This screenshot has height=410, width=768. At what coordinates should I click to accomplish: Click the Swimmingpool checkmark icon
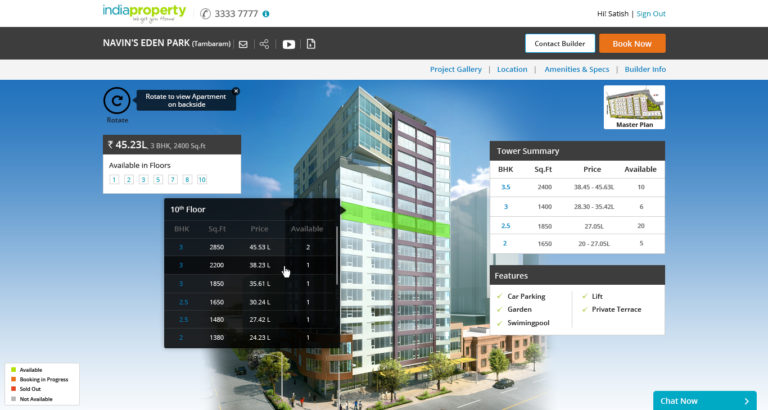click(x=500, y=323)
